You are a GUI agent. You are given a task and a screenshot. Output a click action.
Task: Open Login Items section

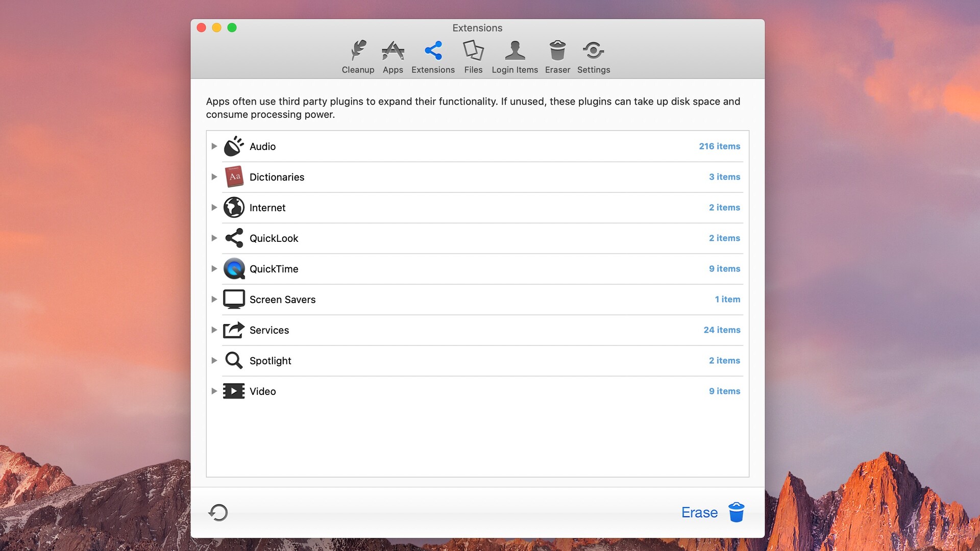515,57
